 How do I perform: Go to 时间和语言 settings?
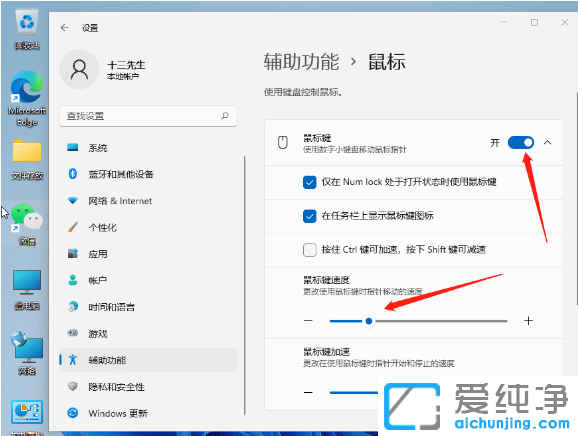pyautogui.click(x=148, y=307)
